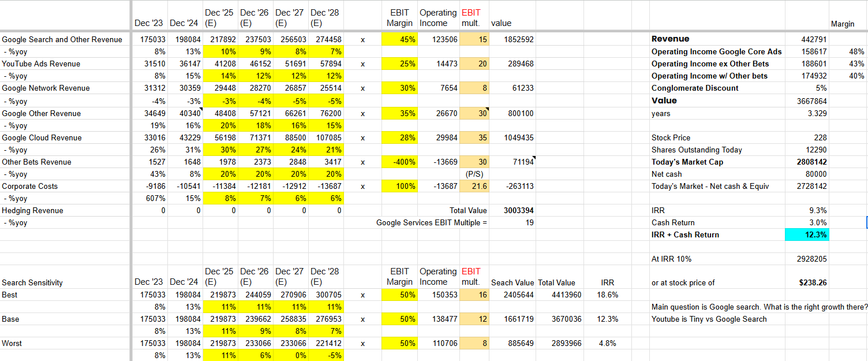Image resolution: width=868 pixels, height=361 pixels.
Task: Click the Dec '28 Google Search revenue 274458
Action: [x=326, y=39]
